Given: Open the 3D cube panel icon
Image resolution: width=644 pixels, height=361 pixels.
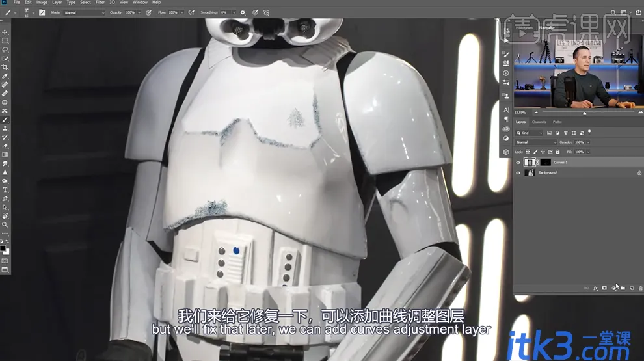Looking at the screenshot, I should pyautogui.click(x=506, y=152).
